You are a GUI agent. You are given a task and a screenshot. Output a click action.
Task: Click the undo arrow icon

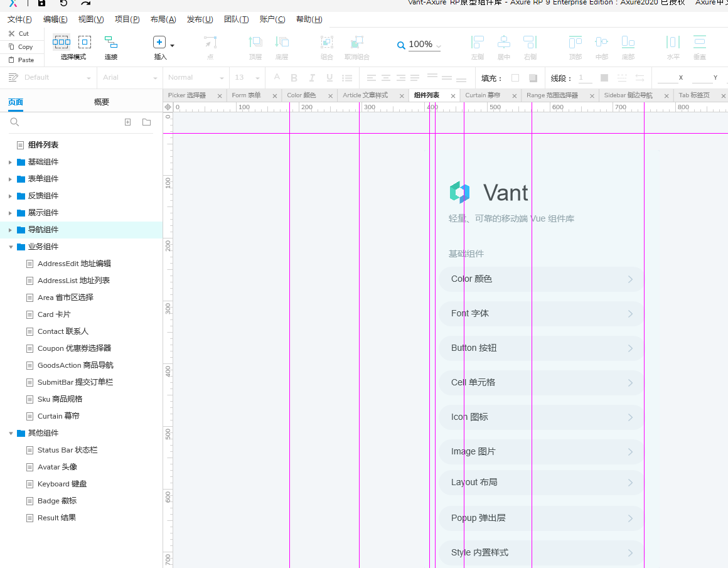pos(63,3)
